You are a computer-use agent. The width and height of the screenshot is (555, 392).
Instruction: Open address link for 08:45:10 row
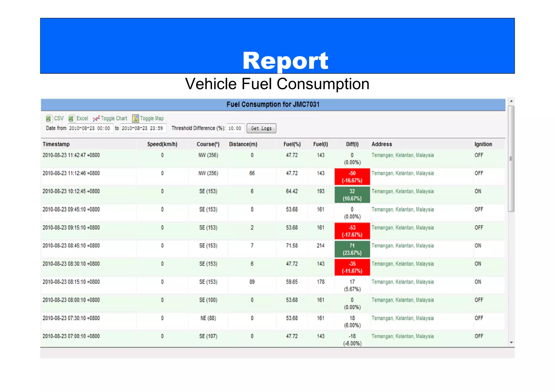pos(402,246)
